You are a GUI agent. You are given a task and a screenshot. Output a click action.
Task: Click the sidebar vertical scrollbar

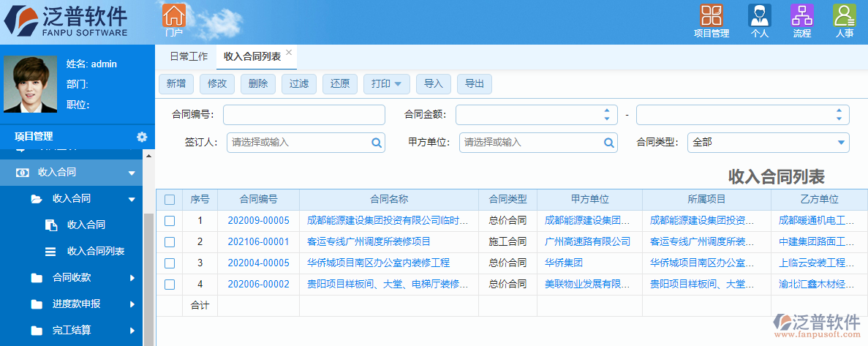(x=148, y=279)
